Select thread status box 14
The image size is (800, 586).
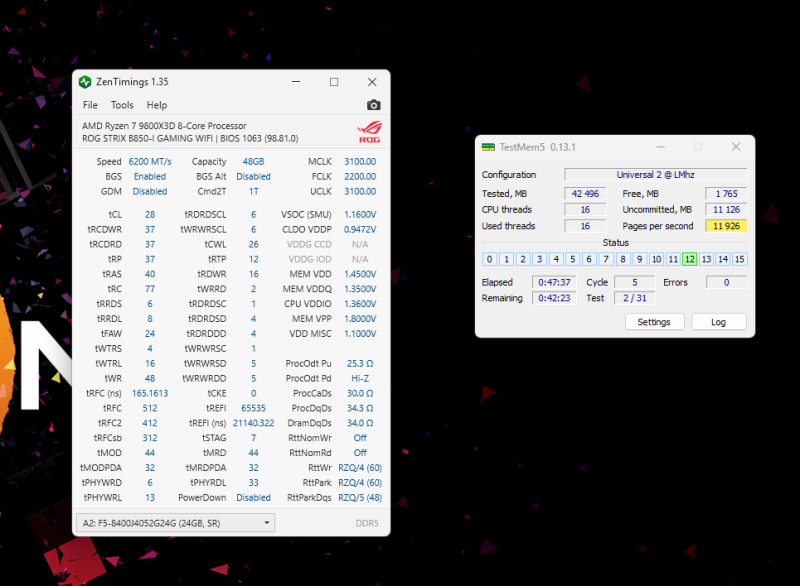[x=723, y=259]
